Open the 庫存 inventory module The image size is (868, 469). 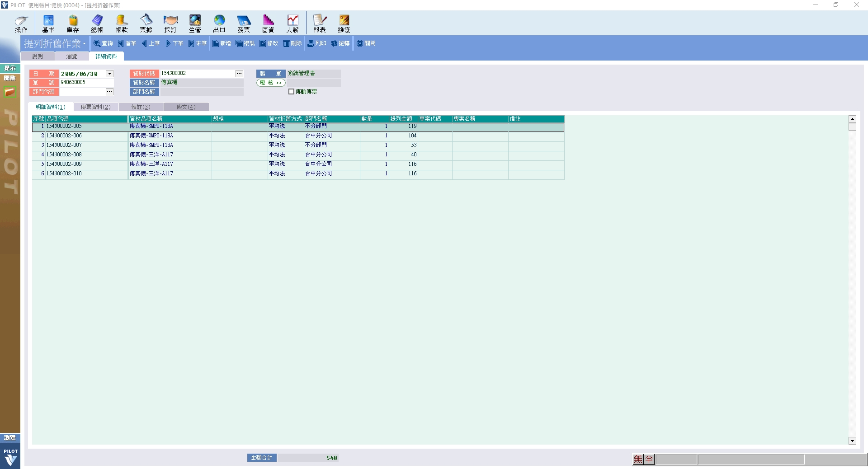pos(73,23)
